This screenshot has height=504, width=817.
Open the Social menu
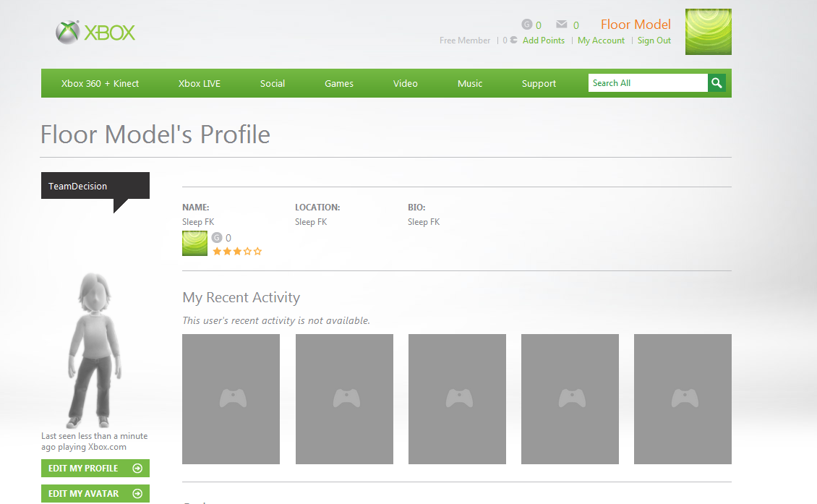[273, 83]
